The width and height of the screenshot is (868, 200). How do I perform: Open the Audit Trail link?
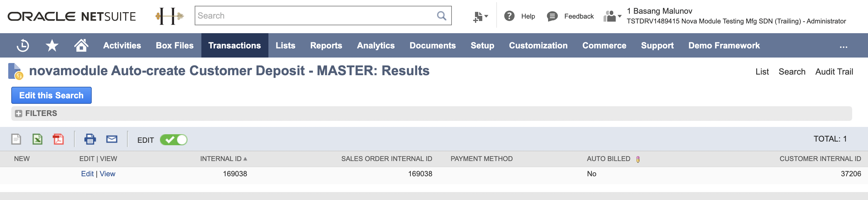(834, 72)
